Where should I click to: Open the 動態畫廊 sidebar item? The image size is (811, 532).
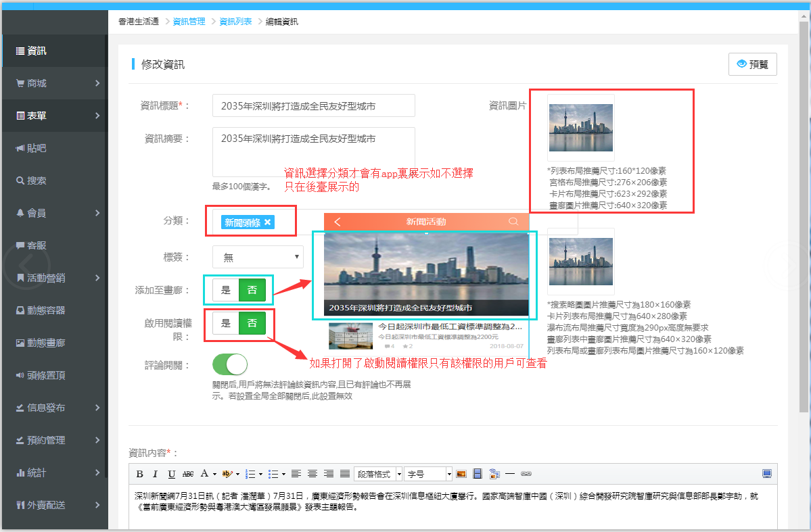coord(54,343)
